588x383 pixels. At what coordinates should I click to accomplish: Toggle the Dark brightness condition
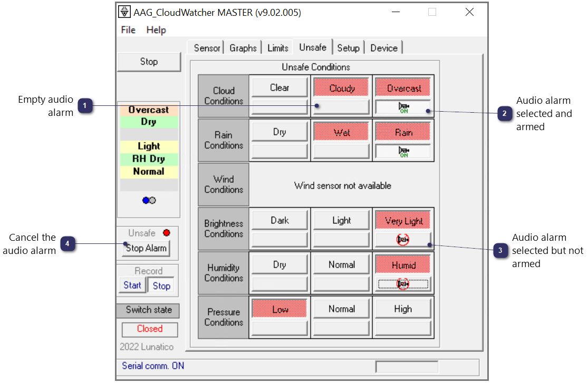tap(279, 220)
